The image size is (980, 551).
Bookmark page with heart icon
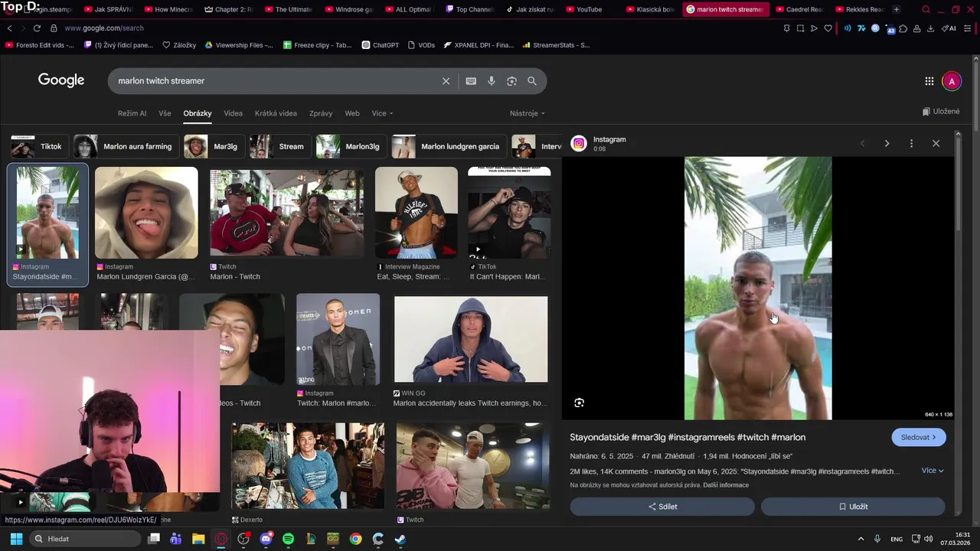click(x=828, y=28)
